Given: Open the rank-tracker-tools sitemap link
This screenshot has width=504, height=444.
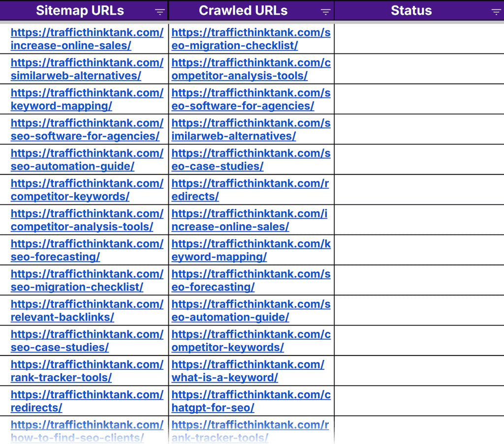Looking at the screenshot, I should (x=88, y=370).
